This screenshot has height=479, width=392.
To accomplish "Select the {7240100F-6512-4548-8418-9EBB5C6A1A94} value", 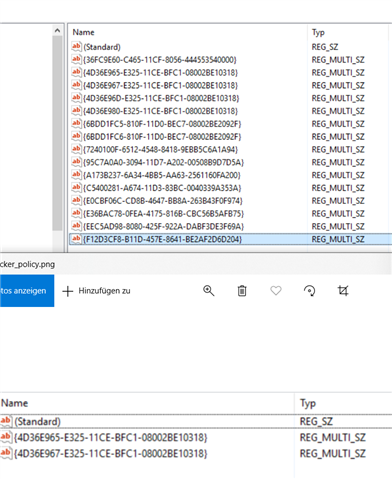I will coord(160,149).
